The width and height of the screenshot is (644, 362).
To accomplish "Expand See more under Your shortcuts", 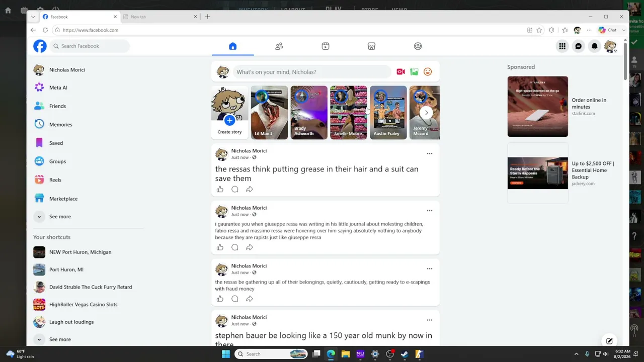I will tap(60, 339).
